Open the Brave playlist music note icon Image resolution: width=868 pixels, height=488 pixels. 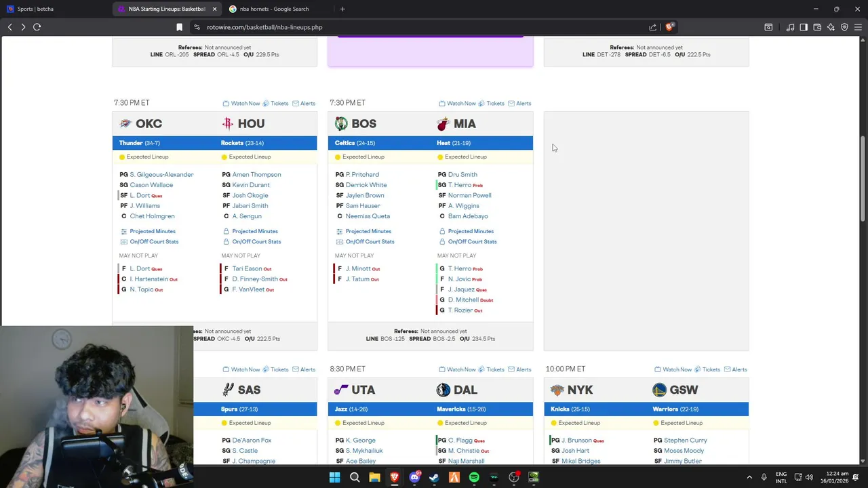(790, 27)
